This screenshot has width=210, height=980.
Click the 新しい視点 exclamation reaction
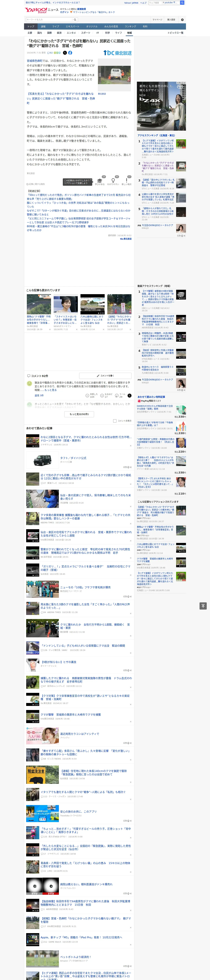pos(127,181)
